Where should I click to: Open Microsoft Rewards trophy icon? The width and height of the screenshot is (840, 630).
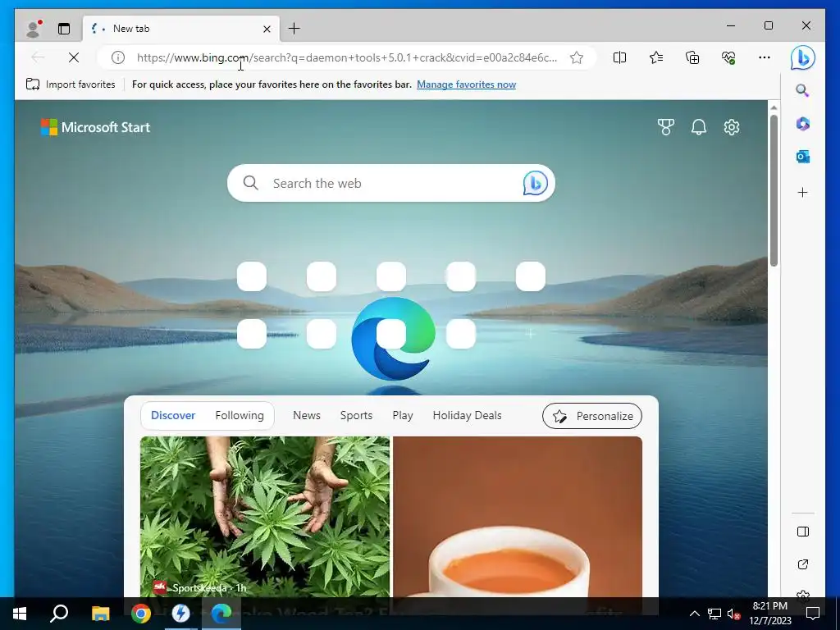click(x=665, y=127)
